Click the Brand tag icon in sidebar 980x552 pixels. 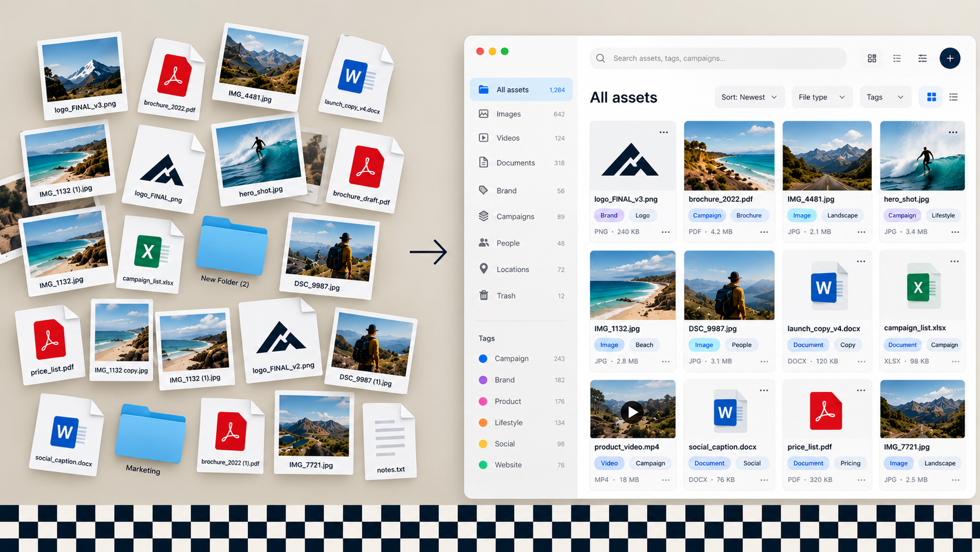[484, 190]
